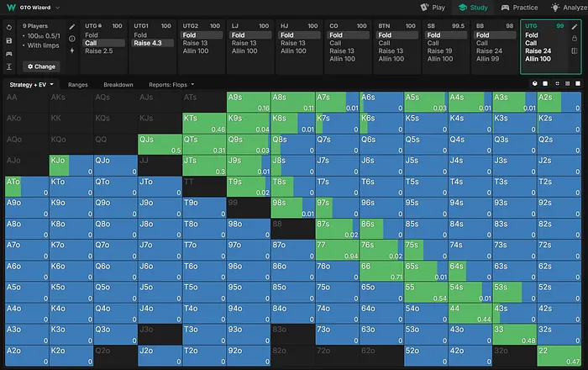
Task: Expand the Strategy + EV dropdown
Action: [32, 85]
